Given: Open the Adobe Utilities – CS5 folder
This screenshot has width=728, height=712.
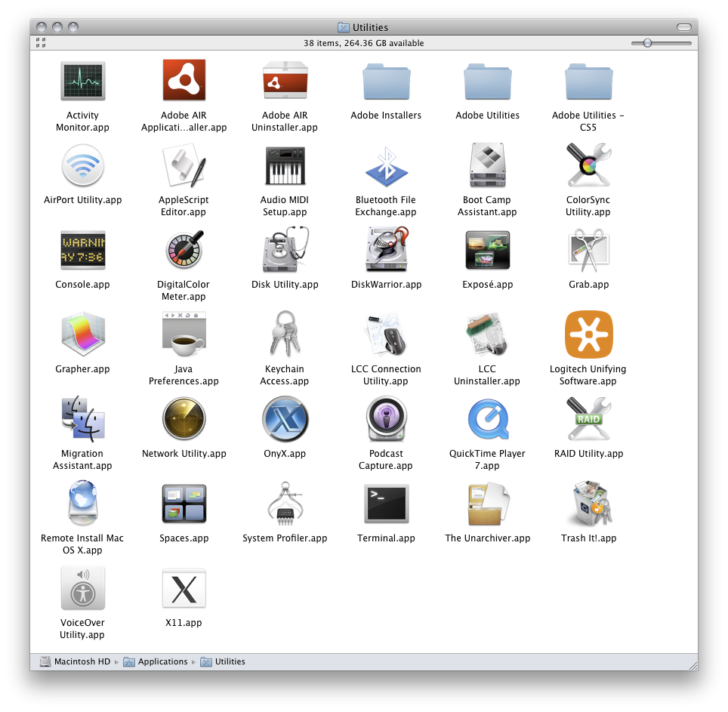Looking at the screenshot, I should pyautogui.click(x=589, y=82).
